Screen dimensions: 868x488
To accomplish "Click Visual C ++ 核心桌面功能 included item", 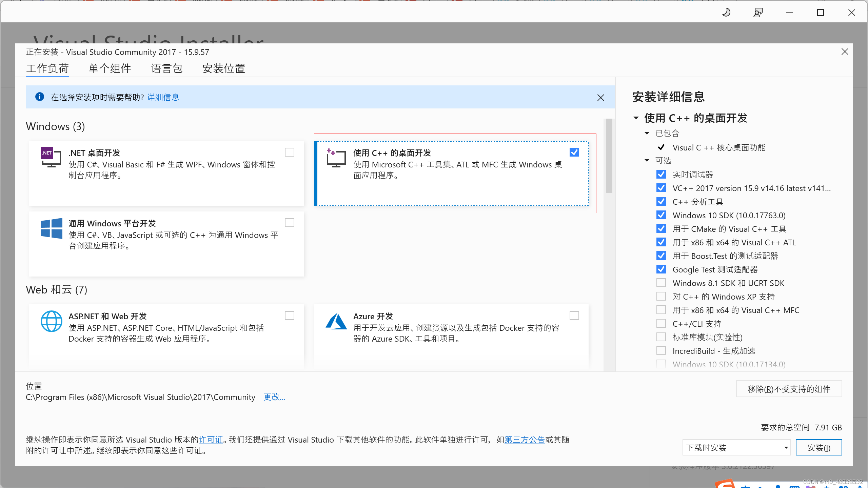I will (719, 147).
